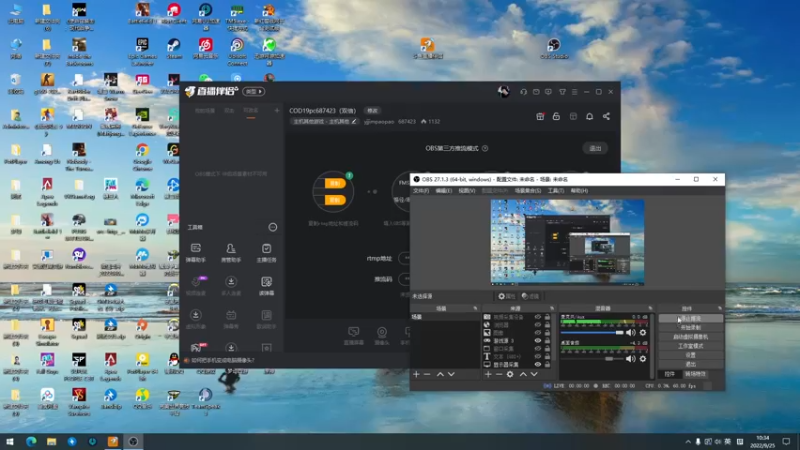Open OBS Studio desktop shortcut
The image size is (800, 450).
coord(554,48)
